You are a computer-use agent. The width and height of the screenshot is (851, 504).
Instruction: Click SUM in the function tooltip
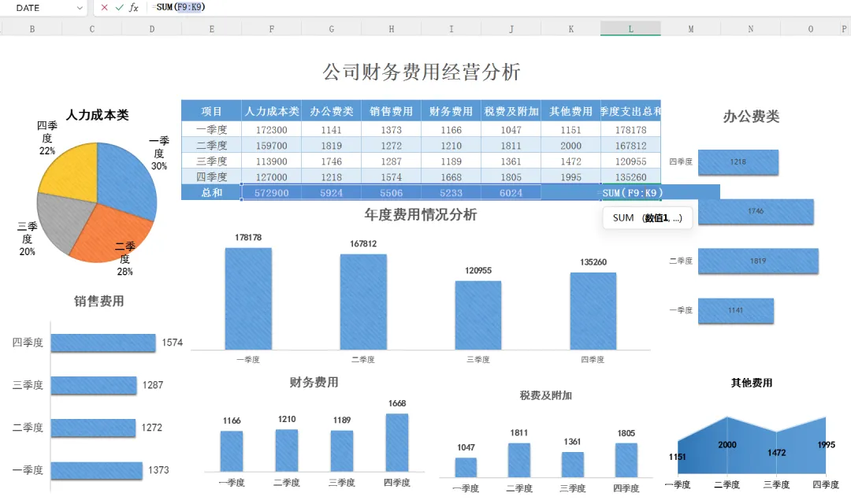pos(623,217)
